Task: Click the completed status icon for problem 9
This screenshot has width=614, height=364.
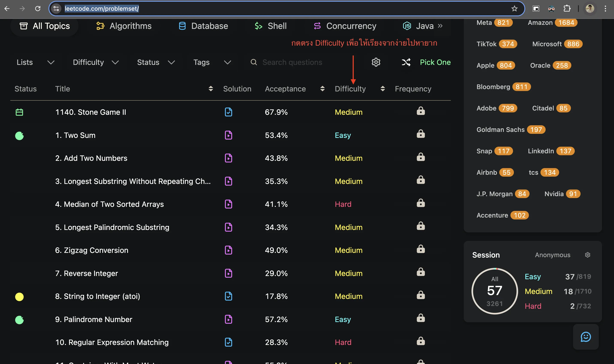Action: click(x=19, y=319)
